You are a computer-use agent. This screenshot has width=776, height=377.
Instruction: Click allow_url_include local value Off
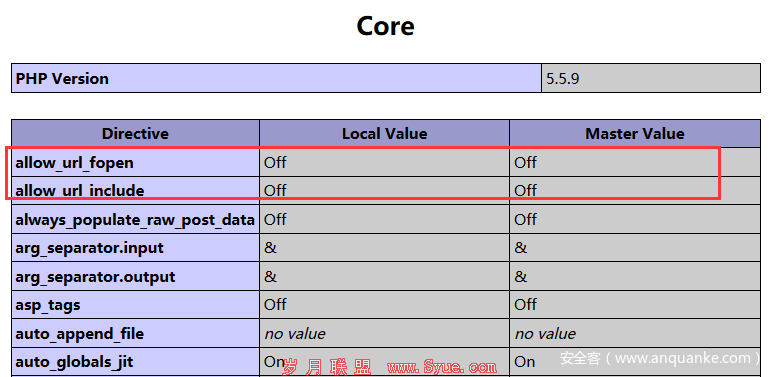pyautogui.click(x=275, y=190)
